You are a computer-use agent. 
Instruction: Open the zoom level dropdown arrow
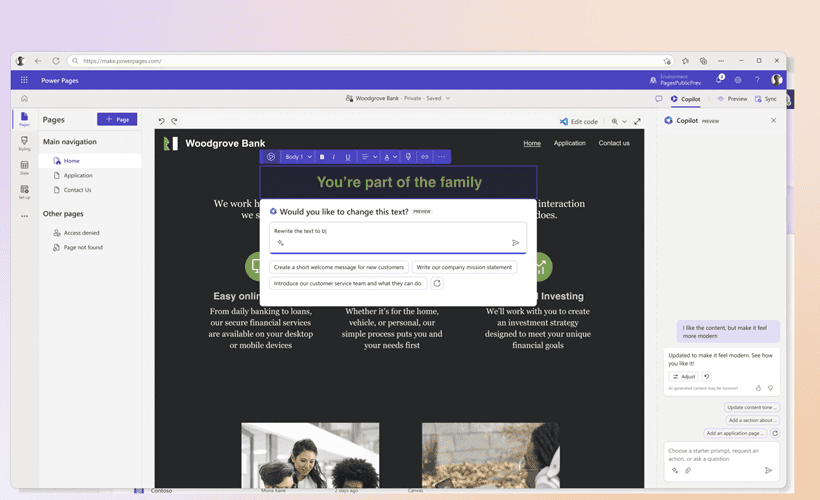pos(624,121)
